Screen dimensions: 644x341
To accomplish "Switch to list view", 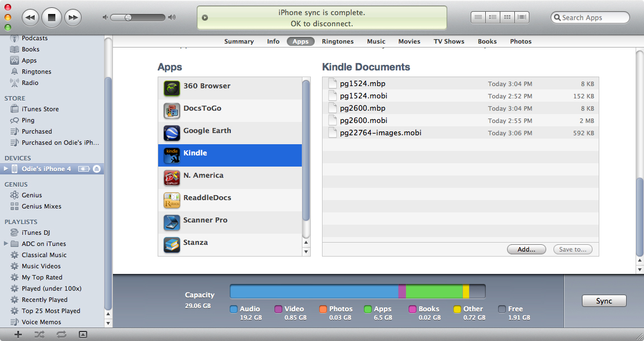I will (477, 17).
